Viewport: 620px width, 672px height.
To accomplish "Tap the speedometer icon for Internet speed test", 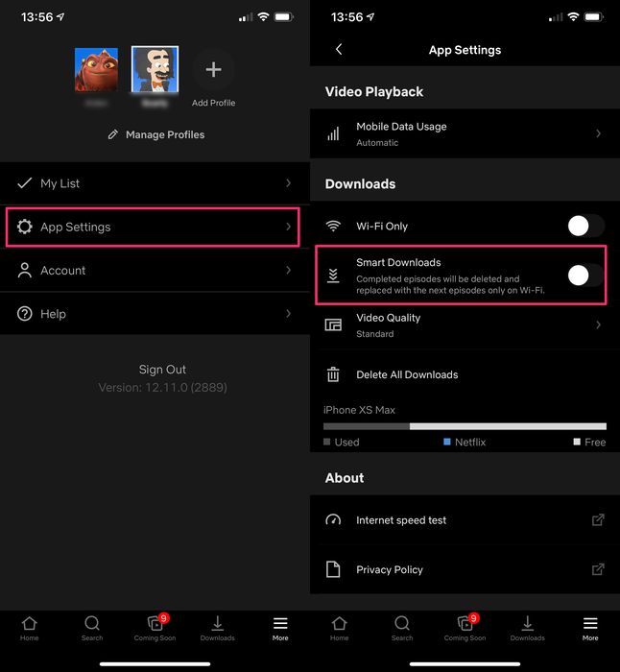I will [x=333, y=520].
